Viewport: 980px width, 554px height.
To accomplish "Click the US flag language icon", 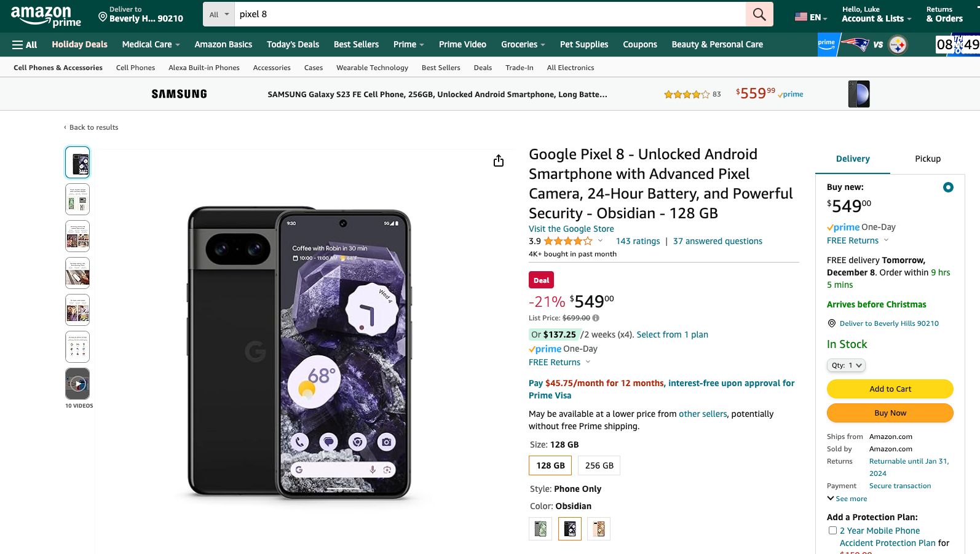I will coord(801,17).
